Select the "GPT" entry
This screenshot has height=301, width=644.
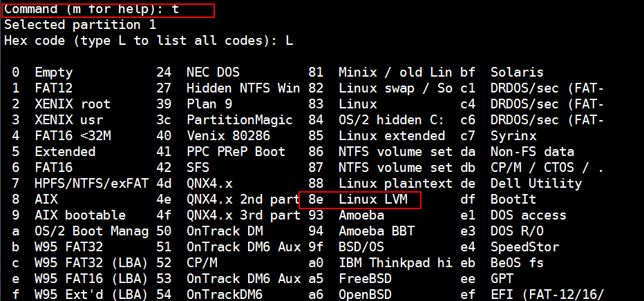pos(502,279)
